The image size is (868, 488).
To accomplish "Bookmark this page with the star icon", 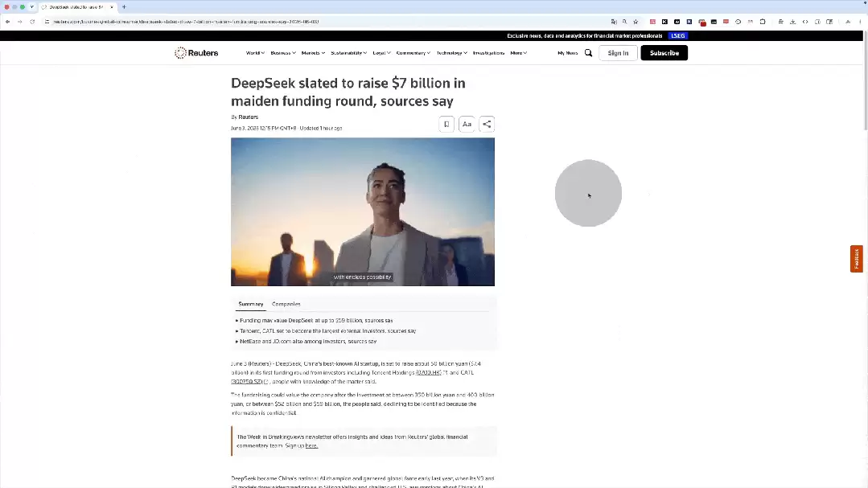I will point(636,22).
